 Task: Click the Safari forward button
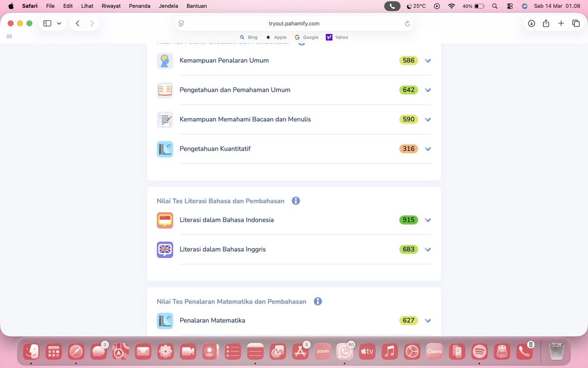(x=92, y=23)
